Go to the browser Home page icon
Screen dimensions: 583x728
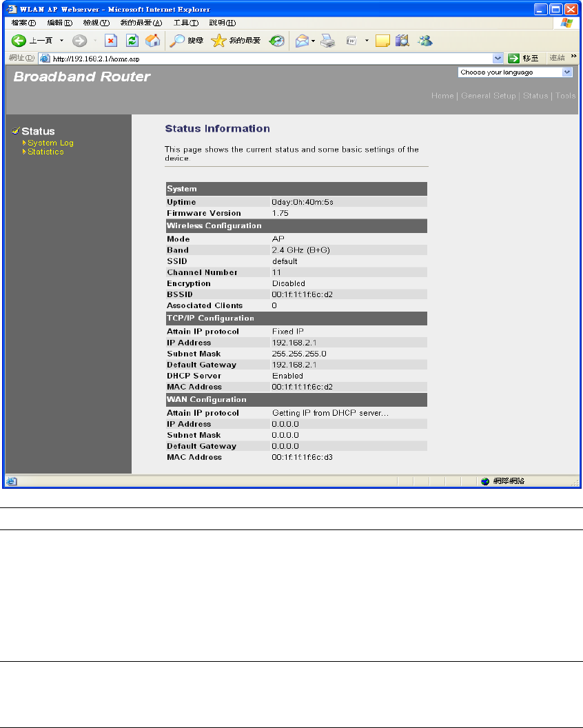[153, 41]
